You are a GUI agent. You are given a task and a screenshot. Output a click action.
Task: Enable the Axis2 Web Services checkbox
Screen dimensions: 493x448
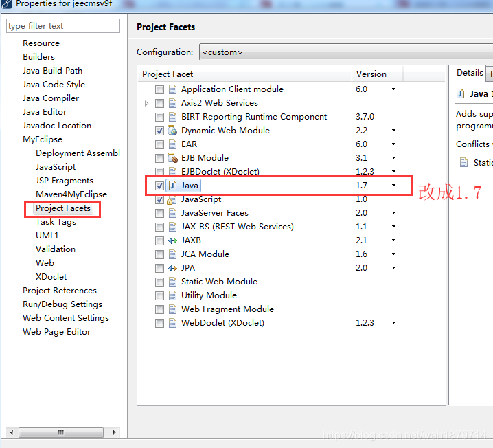coord(159,103)
